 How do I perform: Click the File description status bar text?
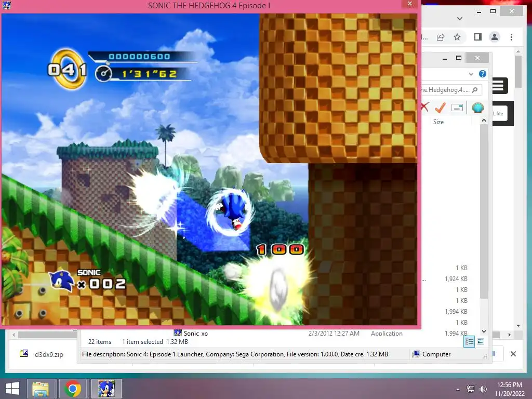[222, 354]
